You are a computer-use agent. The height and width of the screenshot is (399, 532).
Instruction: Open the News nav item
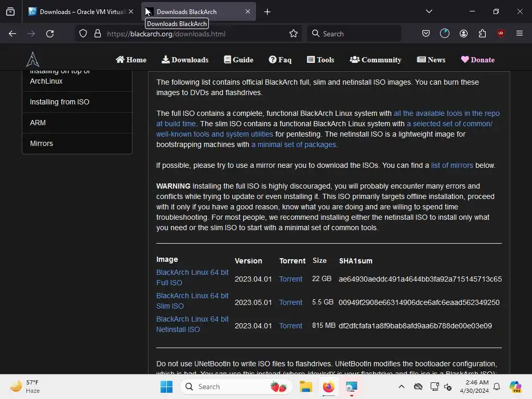pos(431,60)
